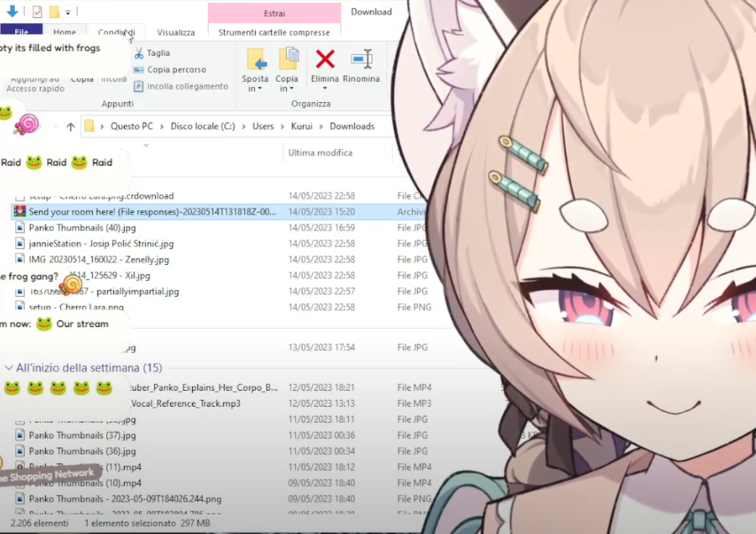Select the '- Xil.jpg' file
Screen dimensions: 756x534
coord(110,276)
